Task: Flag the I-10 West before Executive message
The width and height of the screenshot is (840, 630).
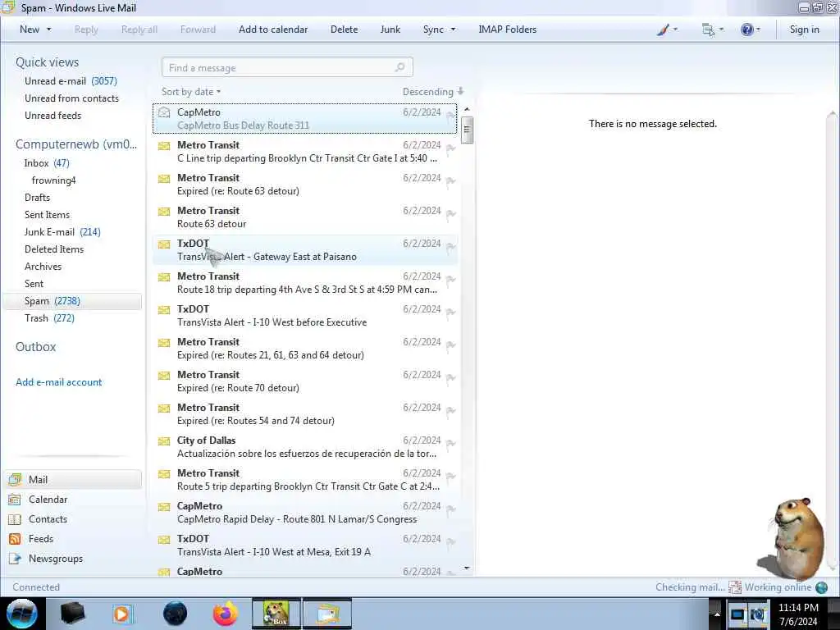Action: click(x=450, y=313)
